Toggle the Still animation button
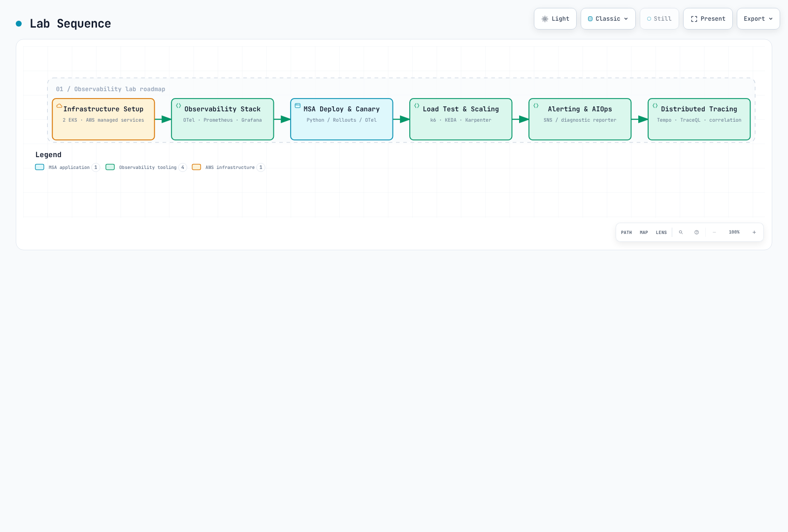Screen dimensions: 788x532 659,19
